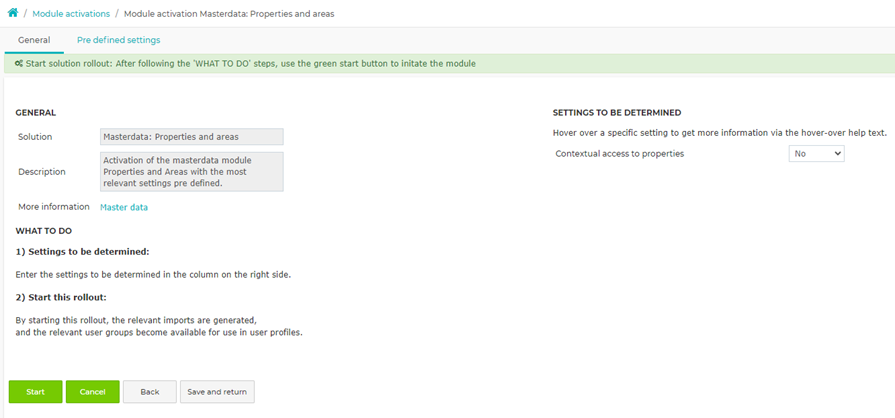This screenshot has width=895, height=418.
Task: Open the Master data link
Action: (124, 207)
